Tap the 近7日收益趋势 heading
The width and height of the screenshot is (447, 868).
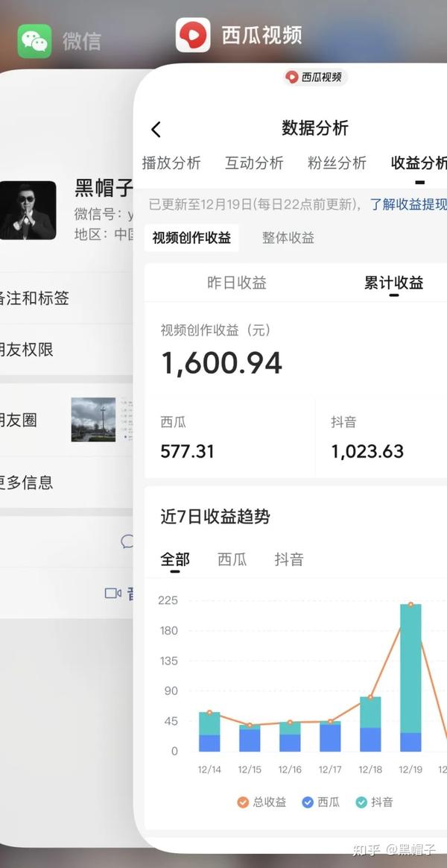click(215, 517)
